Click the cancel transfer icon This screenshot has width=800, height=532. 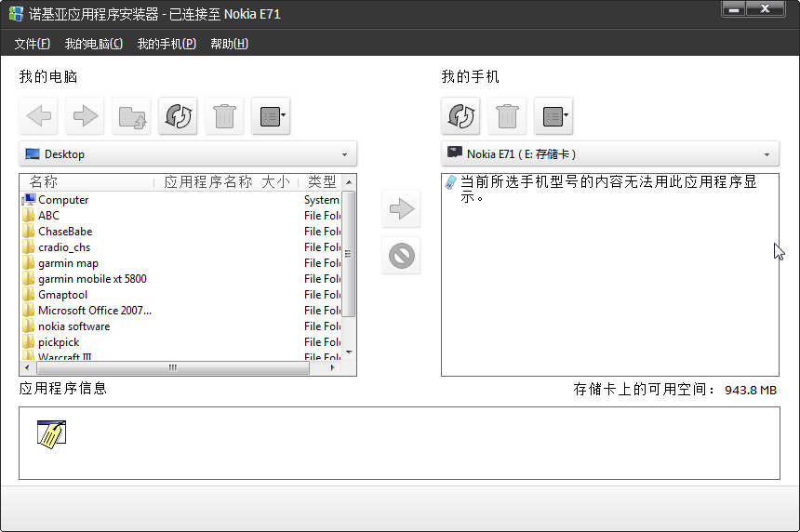pyautogui.click(x=401, y=256)
